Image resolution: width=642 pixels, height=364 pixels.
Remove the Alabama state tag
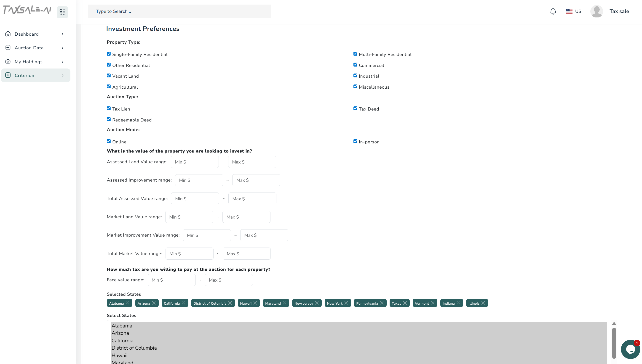coord(127,303)
